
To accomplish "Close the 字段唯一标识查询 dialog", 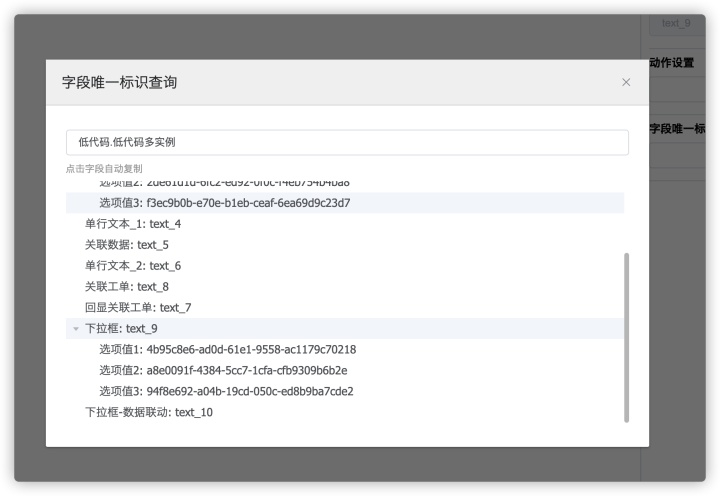I will pyautogui.click(x=626, y=82).
